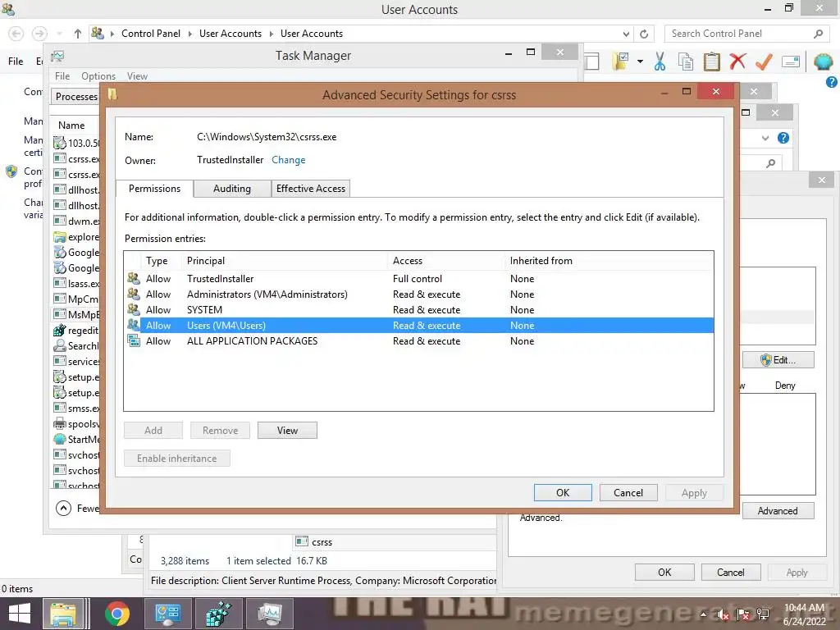Click Control Panel in the breadcrumb path

point(151,33)
